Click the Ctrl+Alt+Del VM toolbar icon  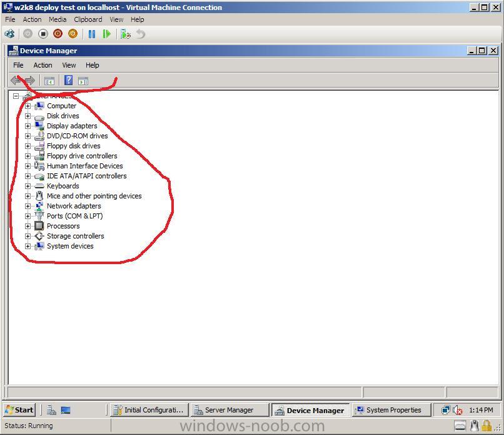click(x=9, y=34)
